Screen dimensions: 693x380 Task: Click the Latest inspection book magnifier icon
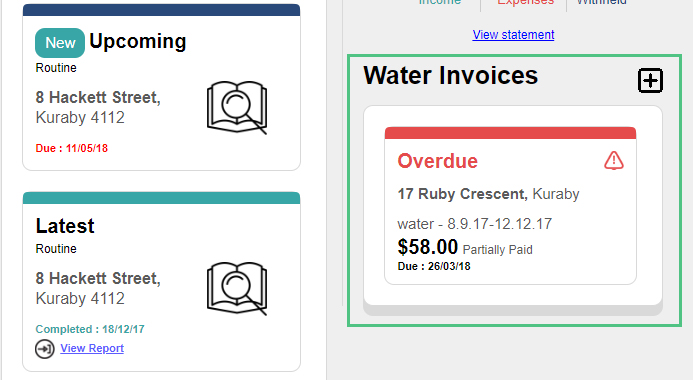(x=237, y=289)
